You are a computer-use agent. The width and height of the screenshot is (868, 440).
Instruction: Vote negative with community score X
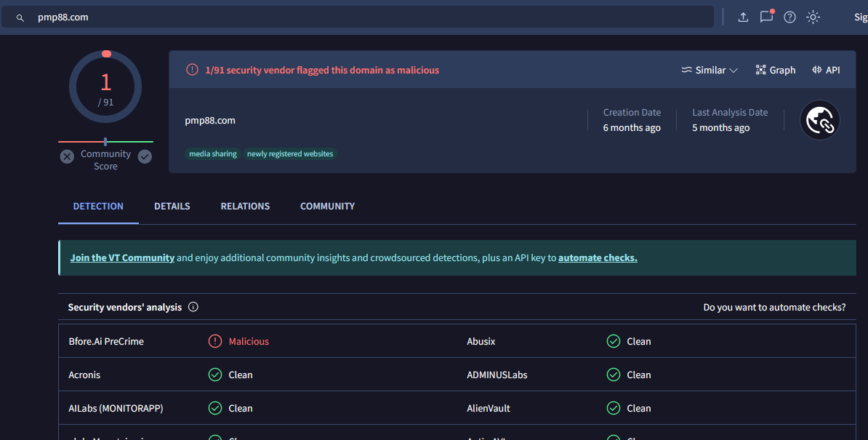tap(67, 156)
